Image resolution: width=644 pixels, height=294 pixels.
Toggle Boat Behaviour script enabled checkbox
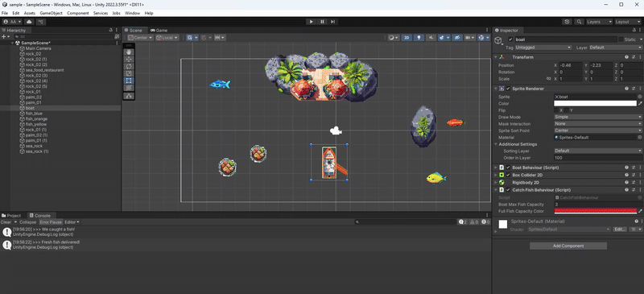coord(508,168)
